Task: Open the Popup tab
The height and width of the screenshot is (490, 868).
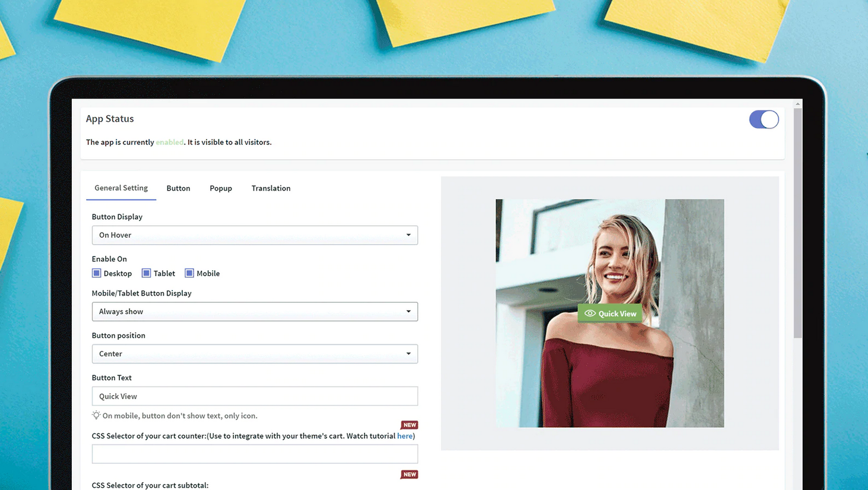Action: [221, 188]
